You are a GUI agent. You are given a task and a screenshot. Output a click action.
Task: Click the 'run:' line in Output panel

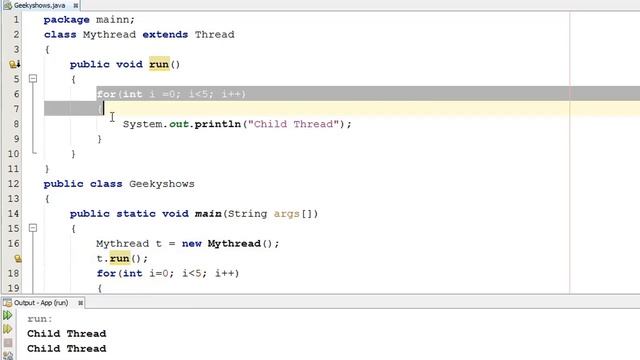pos(40,319)
